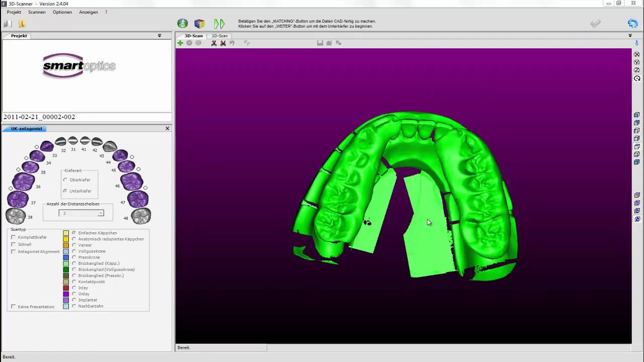
Task: Open the Projekt menu
Action: pos(14,12)
